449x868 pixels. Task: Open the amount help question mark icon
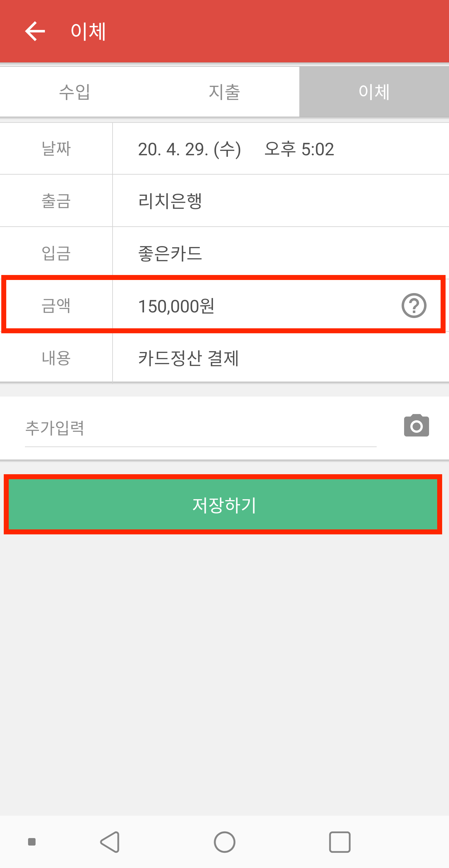pos(414,306)
